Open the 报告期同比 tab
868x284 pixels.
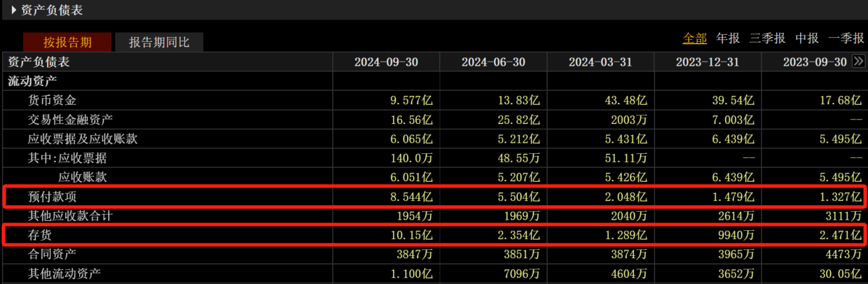(x=159, y=42)
